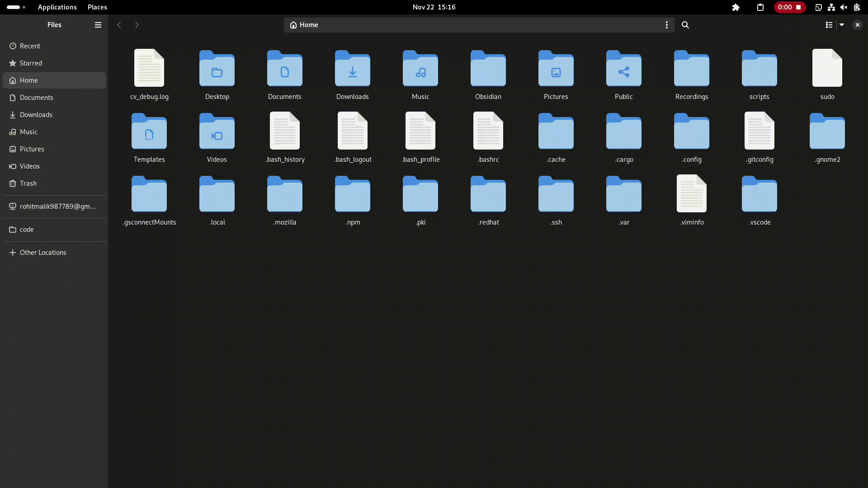
Task: Open the path bar three-dot folder menu
Action: (666, 25)
